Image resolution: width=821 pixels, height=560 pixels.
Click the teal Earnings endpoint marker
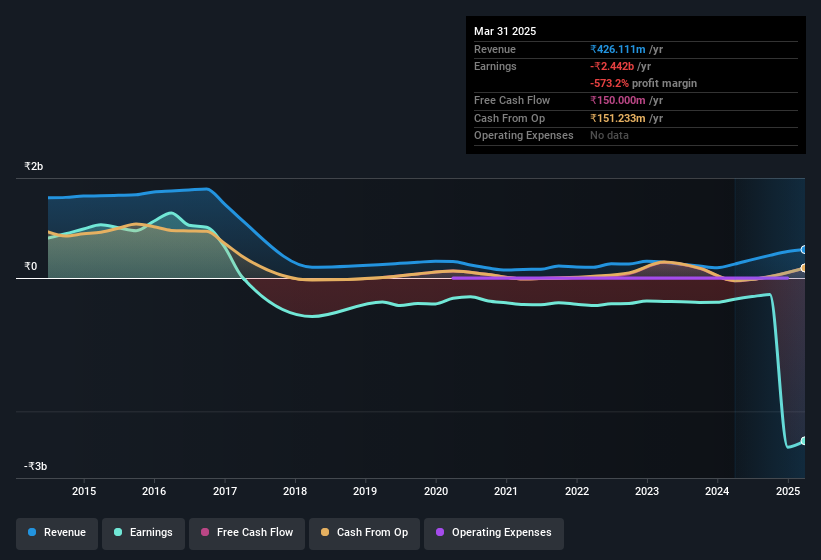point(804,441)
